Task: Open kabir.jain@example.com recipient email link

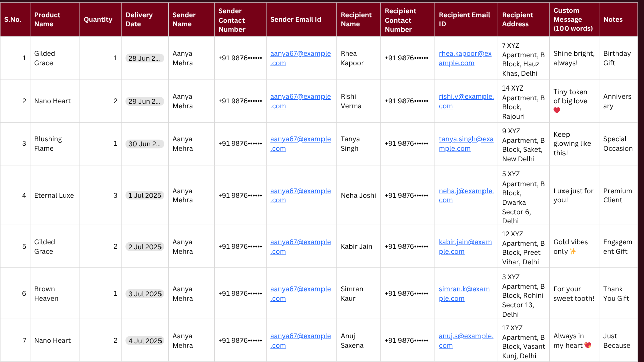Action: point(465,246)
